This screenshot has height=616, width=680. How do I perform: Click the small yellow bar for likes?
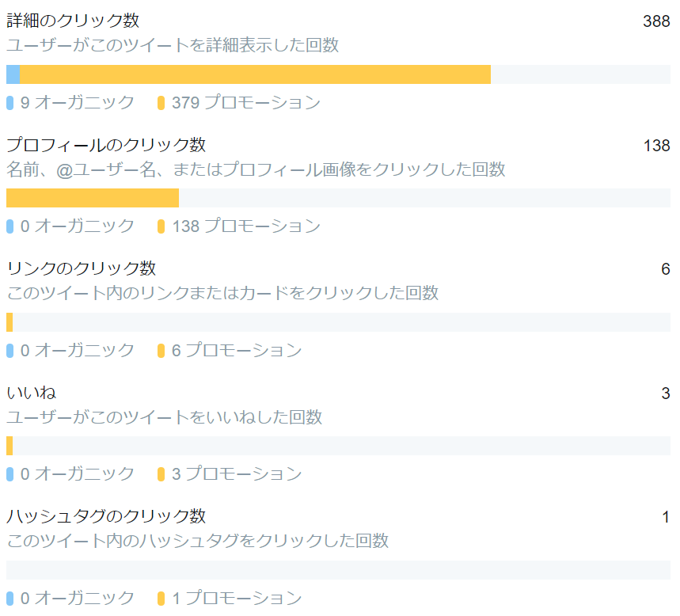9,446
